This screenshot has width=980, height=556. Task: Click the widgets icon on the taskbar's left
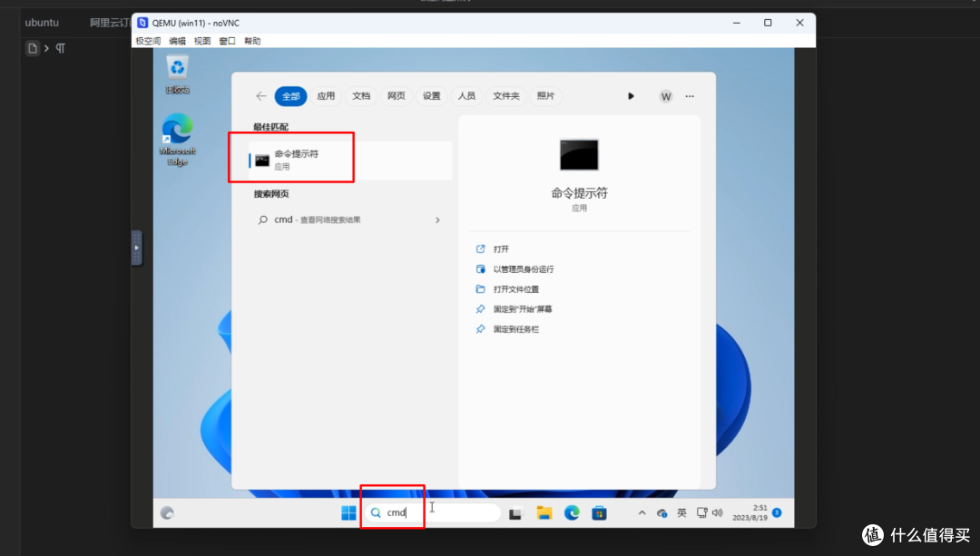167,512
